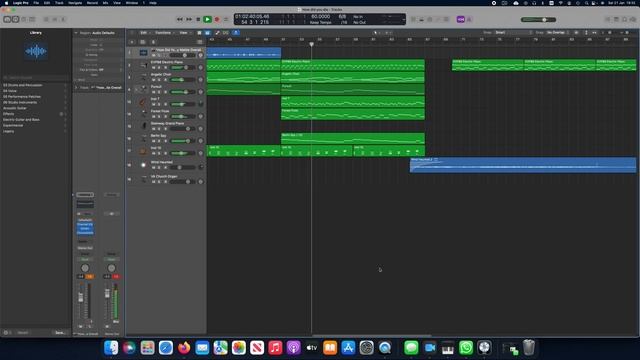640x360 pixels.
Task: Open the Trash in the Dock
Action: [529, 348]
